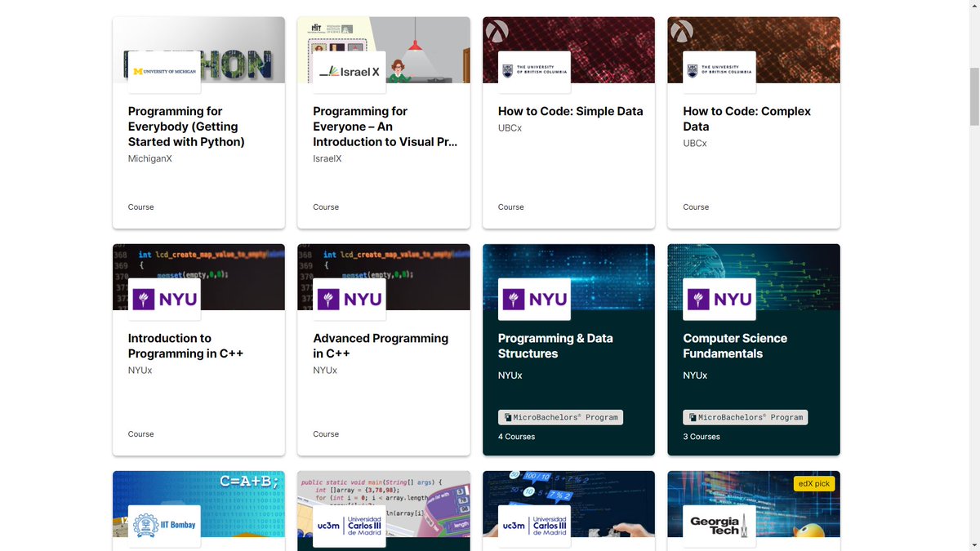The image size is (980, 551).
Task: Click the 3 Courses label
Action: [702, 437]
